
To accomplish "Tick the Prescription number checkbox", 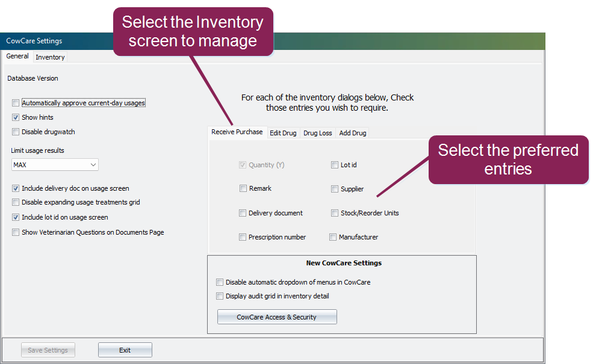I will (x=243, y=237).
